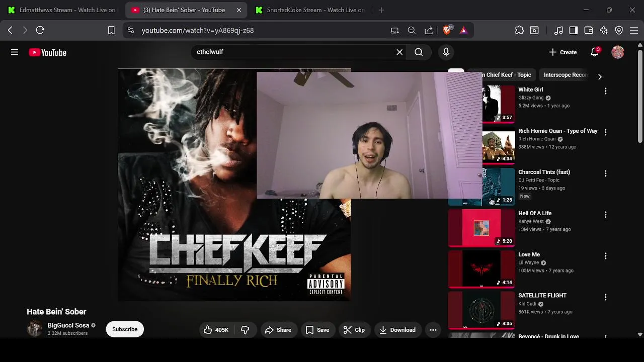Open options for White Girl video
This screenshot has width=644, height=362.
[x=605, y=91]
